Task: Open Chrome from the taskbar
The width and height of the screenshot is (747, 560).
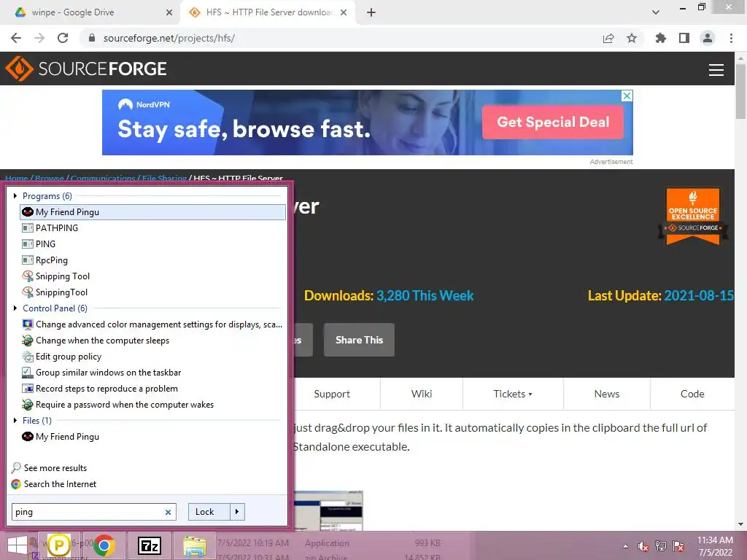Action: coord(104,545)
